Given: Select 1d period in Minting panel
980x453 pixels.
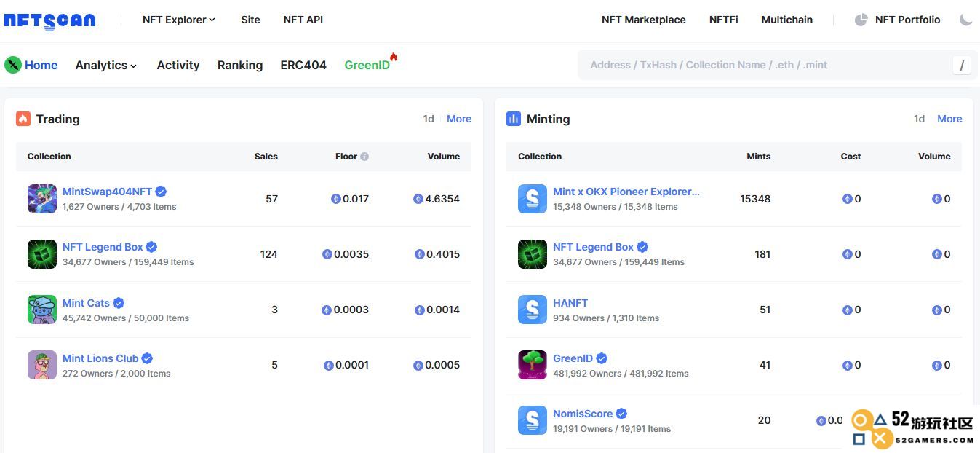Looking at the screenshot, I should [x=919, y=119].
